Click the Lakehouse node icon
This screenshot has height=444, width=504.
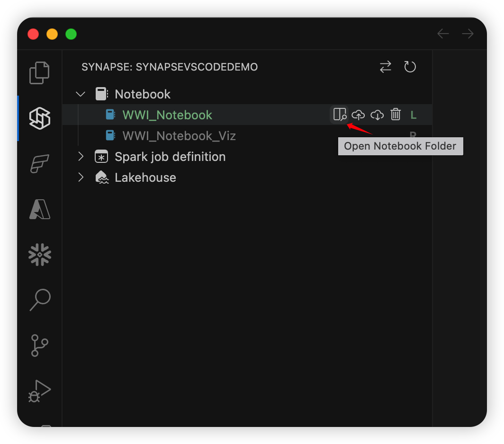[102, 178]
